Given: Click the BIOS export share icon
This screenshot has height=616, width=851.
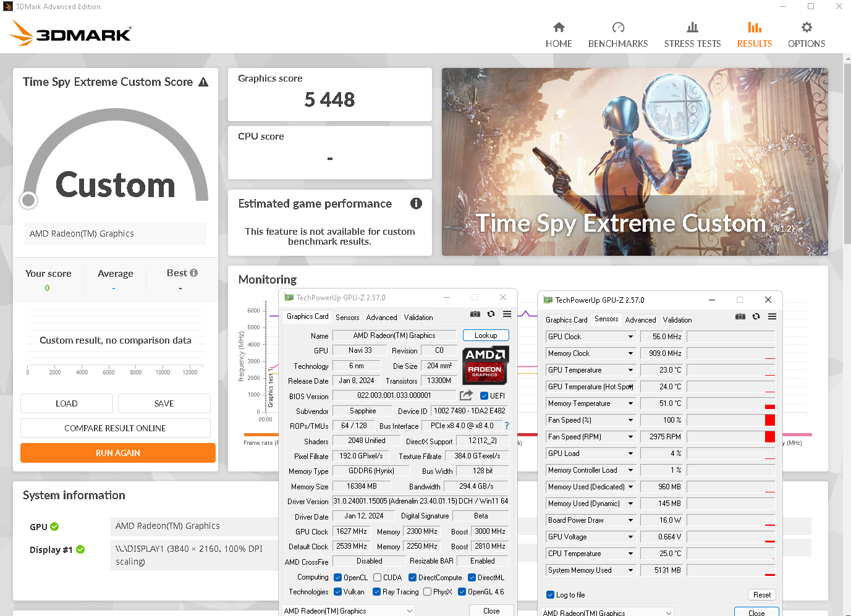Looking at the screenshot, I should (466, 395).
